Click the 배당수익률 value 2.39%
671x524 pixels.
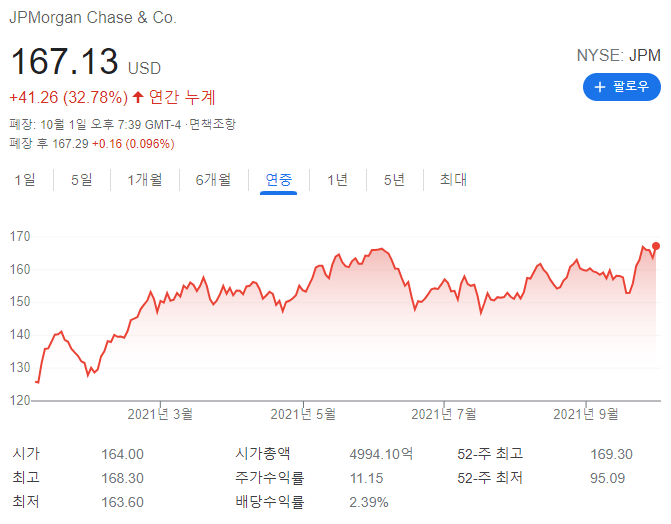coord(368,501)
